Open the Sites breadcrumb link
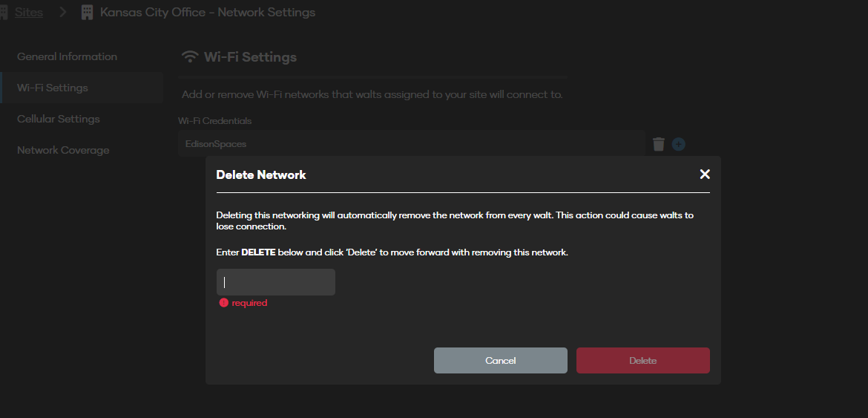Screen dimensions: 868x418 29,12
